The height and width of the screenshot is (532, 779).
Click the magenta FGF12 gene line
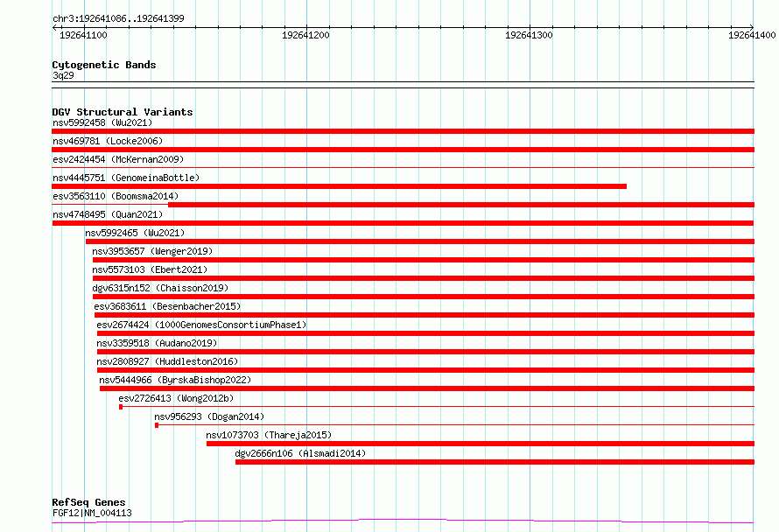point(403,521)
